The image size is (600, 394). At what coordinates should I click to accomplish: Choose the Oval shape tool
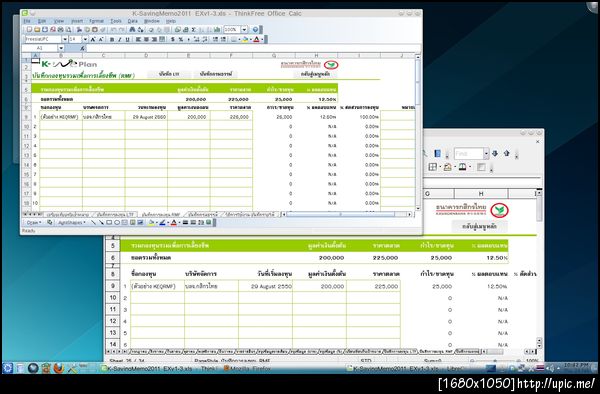[117, 222]
